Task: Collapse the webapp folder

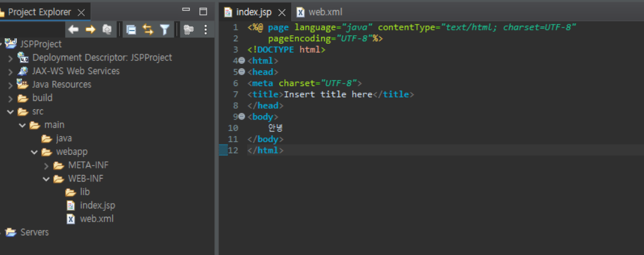Action: click(34, 152)
